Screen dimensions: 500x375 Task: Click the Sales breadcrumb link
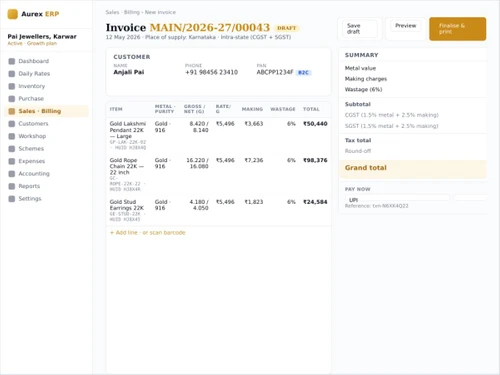112,12
